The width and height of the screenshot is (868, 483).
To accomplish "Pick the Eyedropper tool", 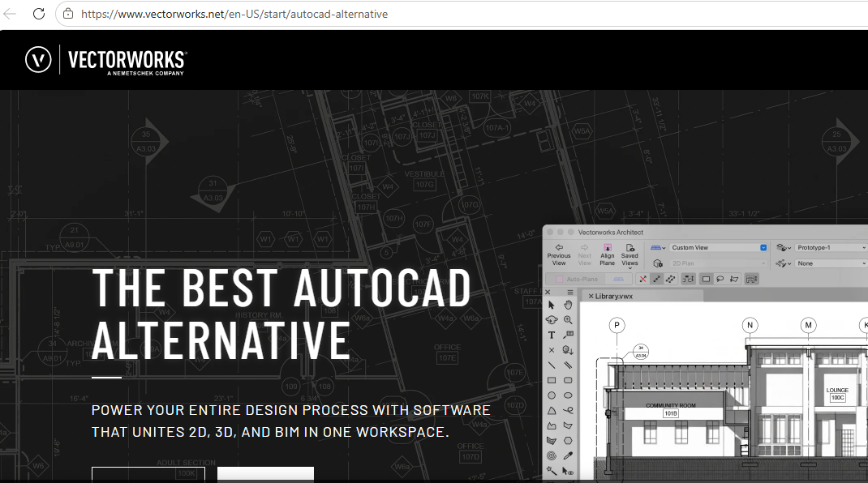I will click(568, 456).
